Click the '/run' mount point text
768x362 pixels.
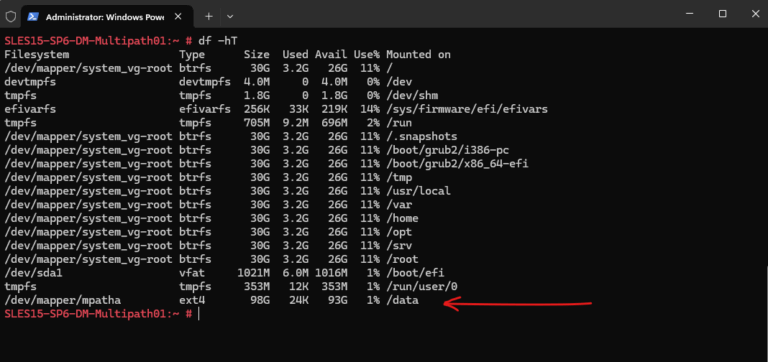click(399, 123)
